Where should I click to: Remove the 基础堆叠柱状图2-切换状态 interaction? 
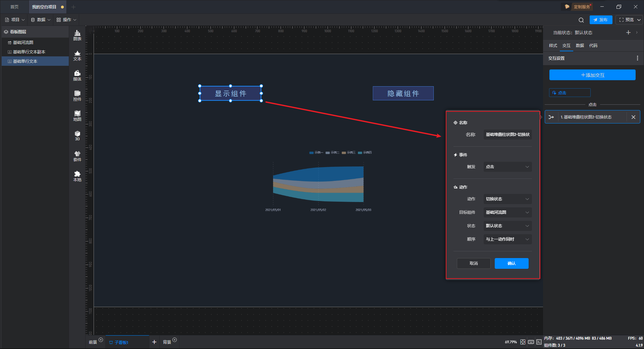pyautogui.click(x=633, y=117)
